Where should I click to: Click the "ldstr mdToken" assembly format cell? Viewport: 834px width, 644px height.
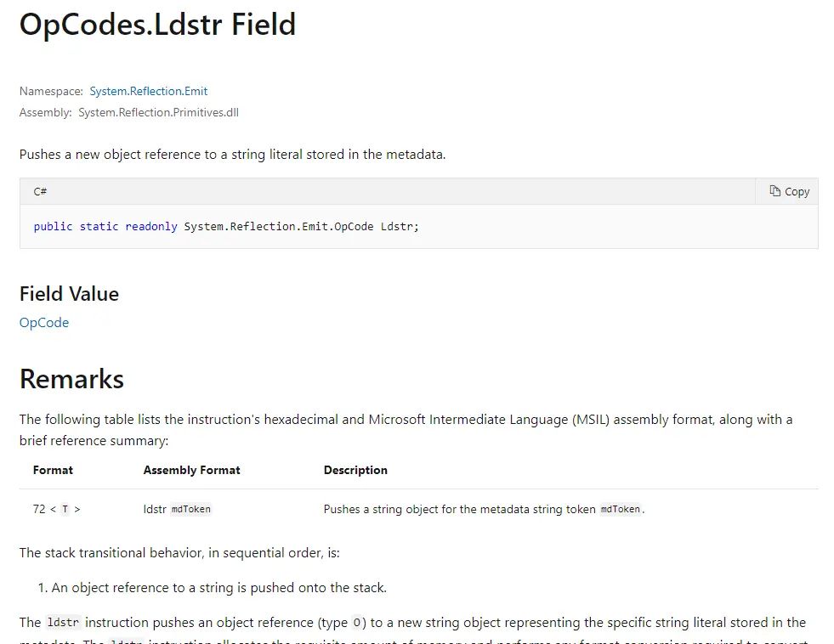[x=177, y=510]
